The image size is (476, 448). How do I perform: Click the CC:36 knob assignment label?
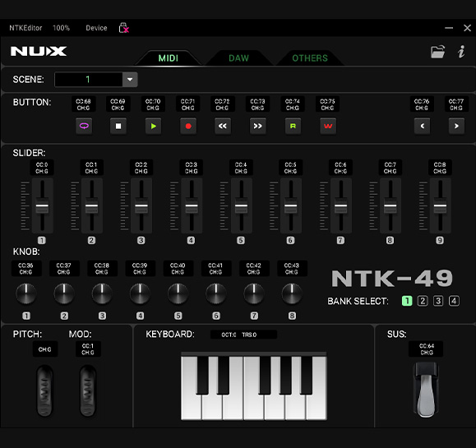26,268
